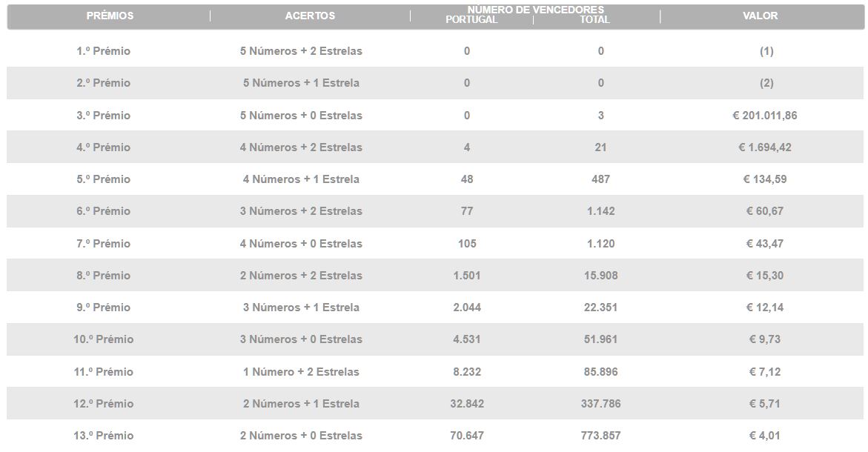Select the PORTUGAL winners sub-header
Image resolution: width=868 pixels, height=452 pixels.
pos(471,19)
